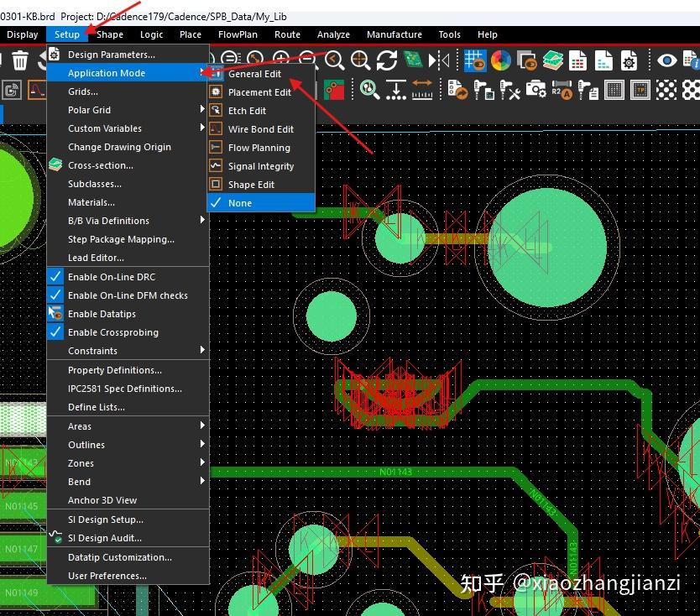Image resolution: width=700 pixels, height=616 pixels.
Task: Open the Analyze menu
Action: click(x=333, y=34)
